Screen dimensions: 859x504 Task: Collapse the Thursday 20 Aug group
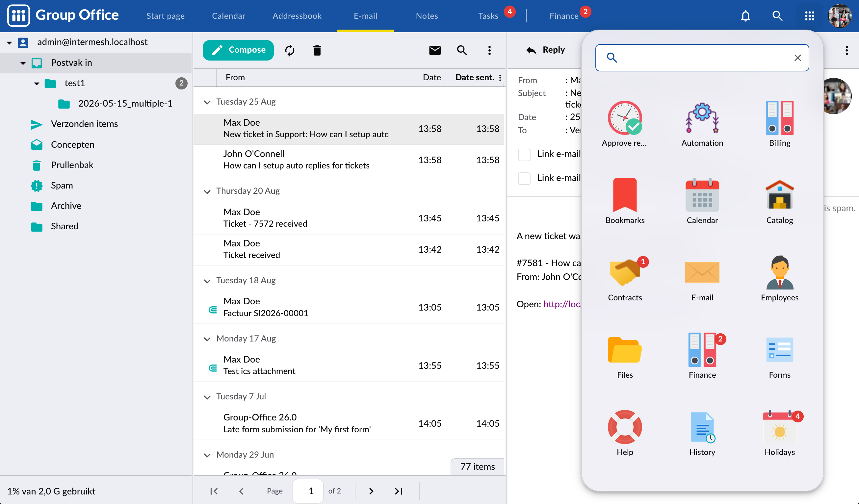[x=207, y=191]
